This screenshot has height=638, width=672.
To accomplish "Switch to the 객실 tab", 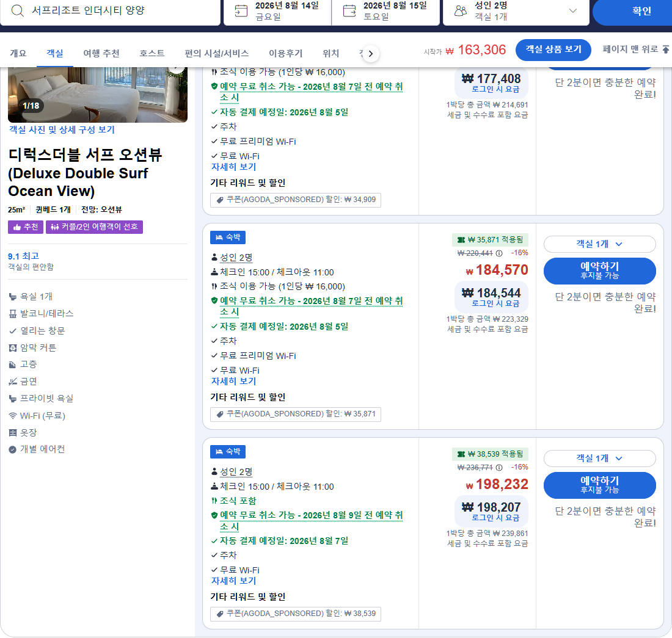I will coord(55,54).
